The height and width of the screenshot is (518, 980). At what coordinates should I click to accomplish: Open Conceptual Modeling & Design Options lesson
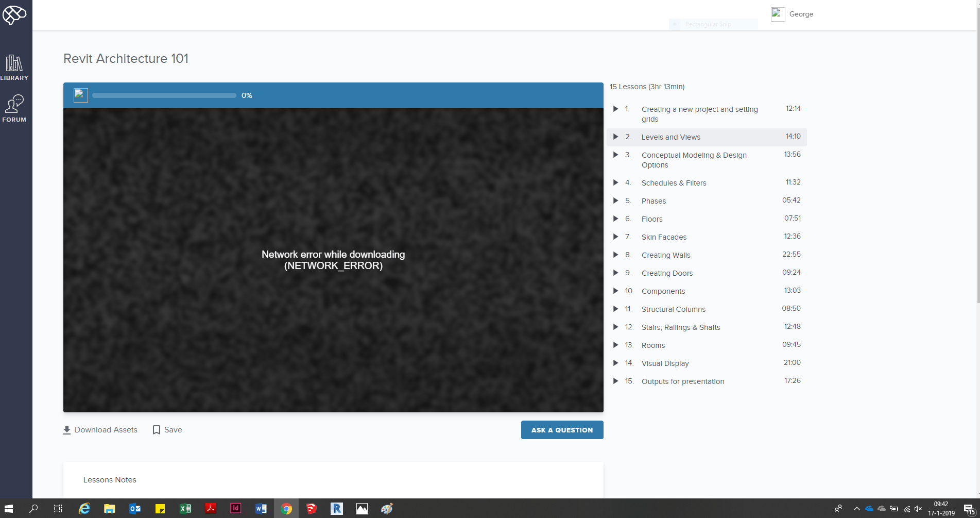(x=694, y=160)
